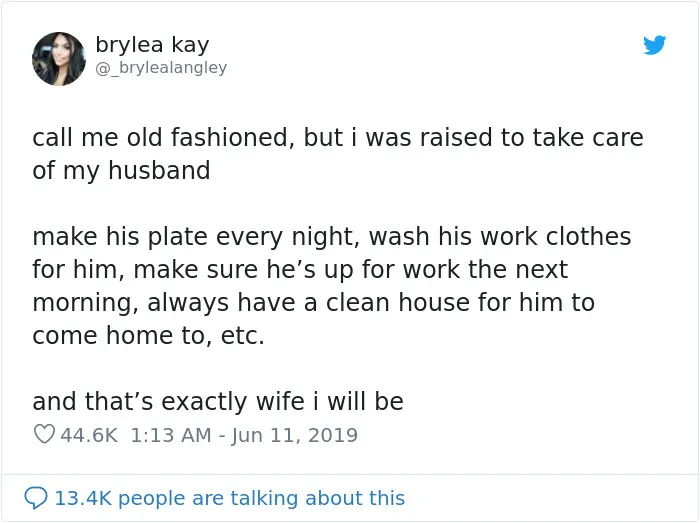
Task: Click the Jun 11, 2019 date
Action: pyautogui.click(x=295, y=436)
